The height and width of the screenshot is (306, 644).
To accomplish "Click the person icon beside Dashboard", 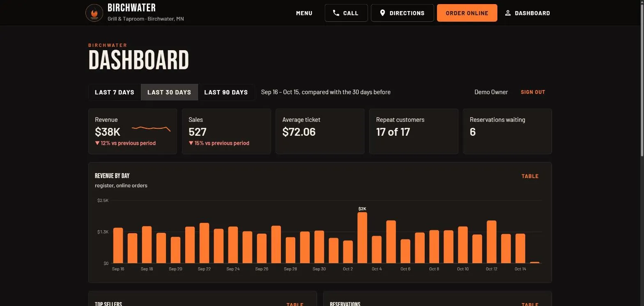I will [508, 13].
